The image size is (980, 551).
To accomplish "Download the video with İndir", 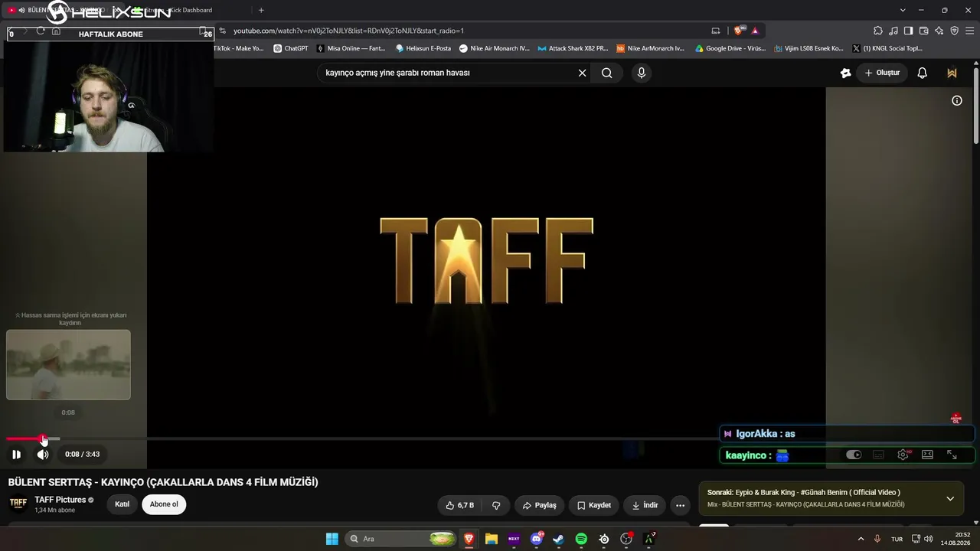I will 644,505.
